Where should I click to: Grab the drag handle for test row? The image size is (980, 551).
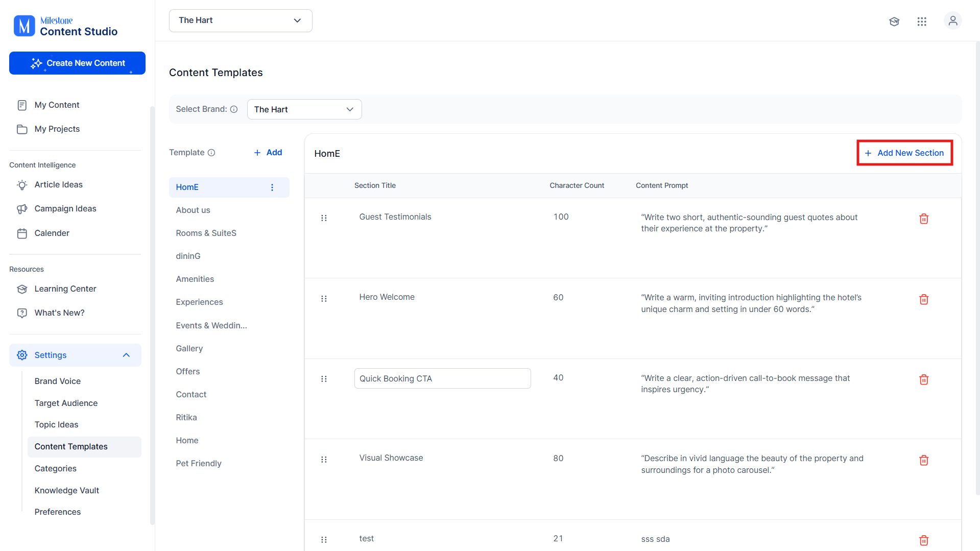coord(324,540)
